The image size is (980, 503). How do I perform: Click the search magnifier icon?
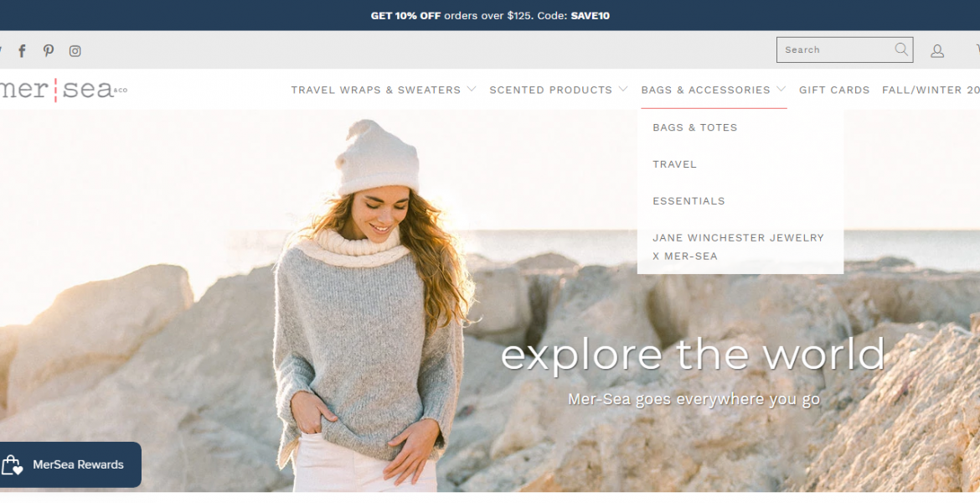tap(900, 49)
